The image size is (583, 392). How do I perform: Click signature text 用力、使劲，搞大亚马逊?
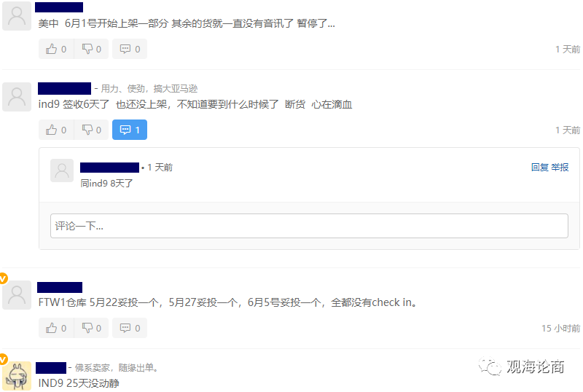coord(149,88)
